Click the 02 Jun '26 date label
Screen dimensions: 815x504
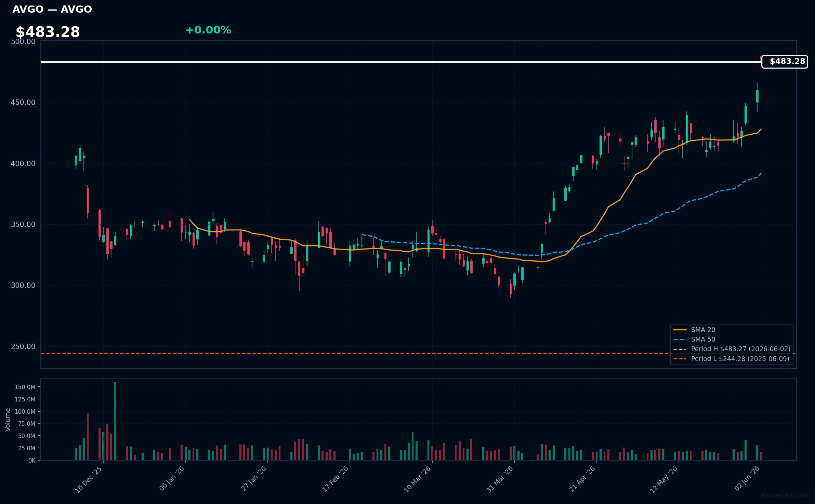click(x=747, y=478)
